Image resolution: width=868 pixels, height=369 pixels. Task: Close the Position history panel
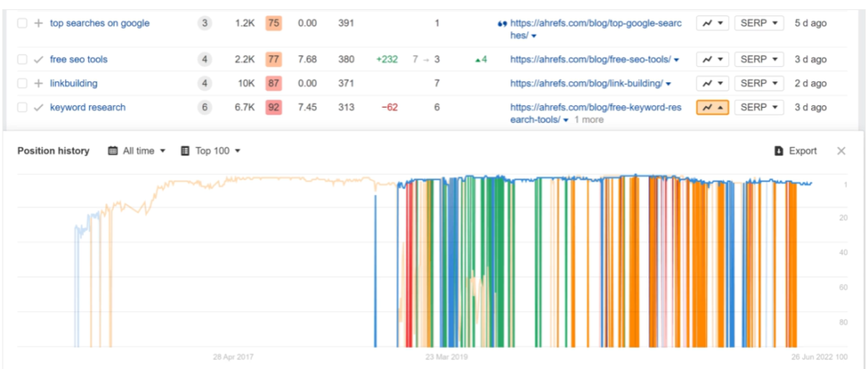[841, 151]
